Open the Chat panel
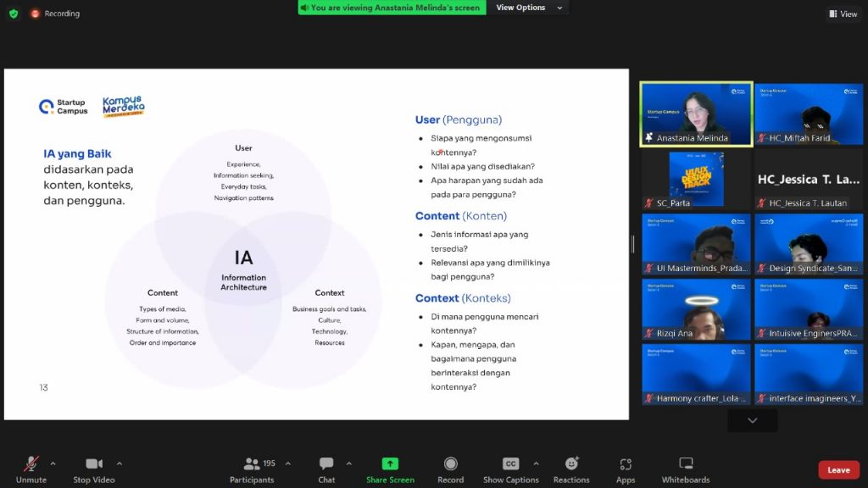 [326, 464]
